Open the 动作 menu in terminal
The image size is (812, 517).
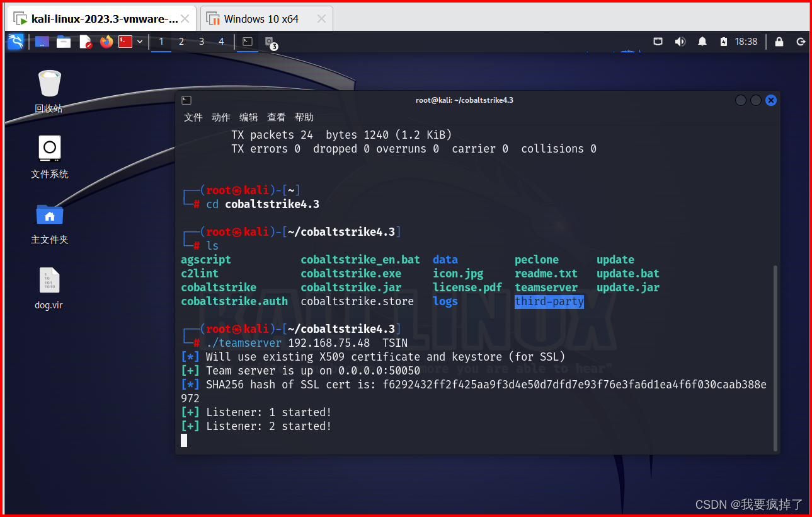[221, 117]
